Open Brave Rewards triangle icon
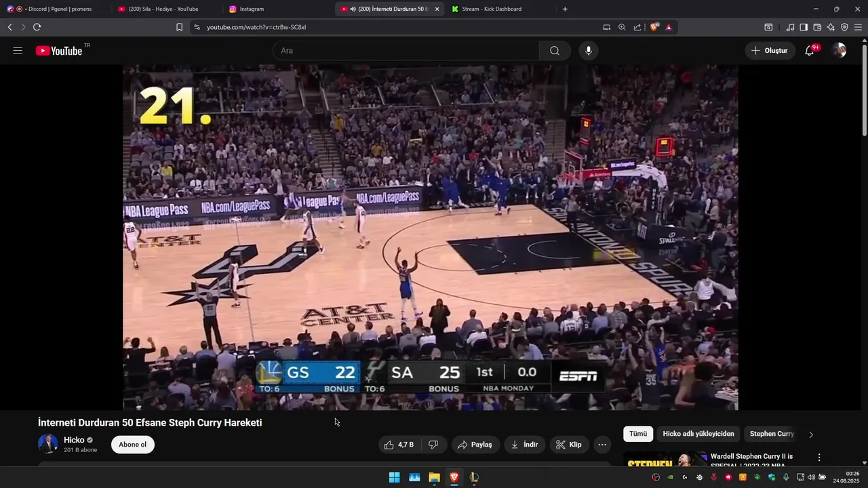This screenshot has height=488, width=868. (669, 27)
